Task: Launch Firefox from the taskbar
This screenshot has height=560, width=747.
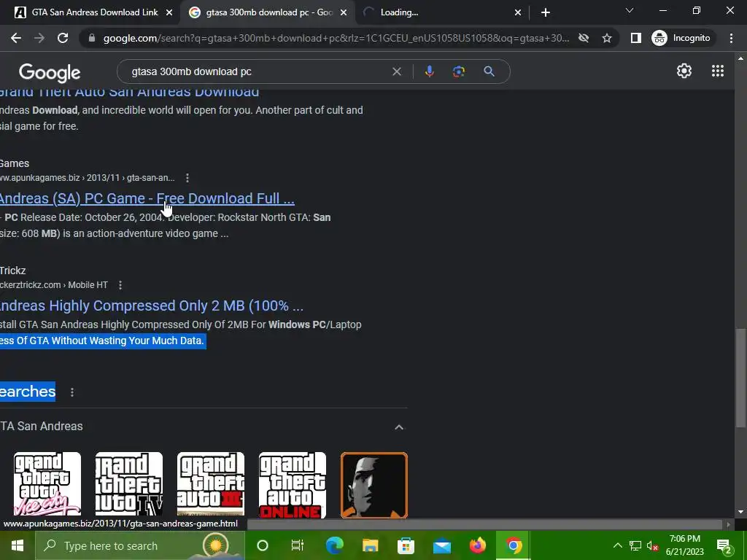Action: pyautogui.click(x=477, y=545)
